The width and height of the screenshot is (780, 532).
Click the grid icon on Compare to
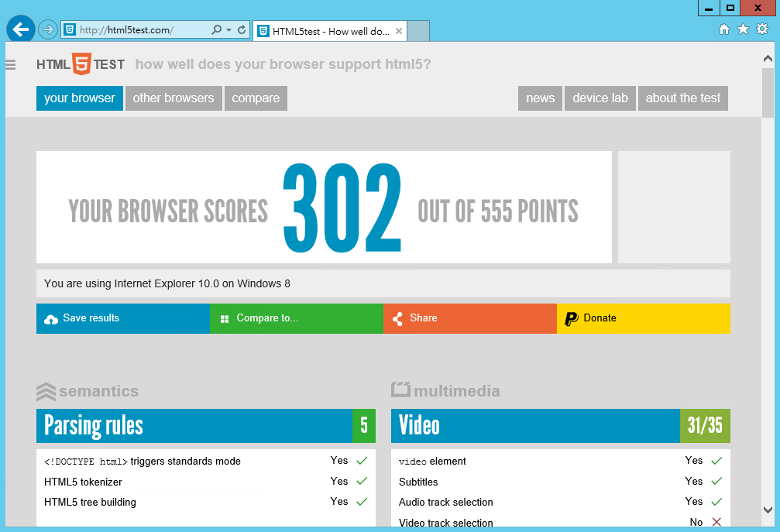pos(225,319)
